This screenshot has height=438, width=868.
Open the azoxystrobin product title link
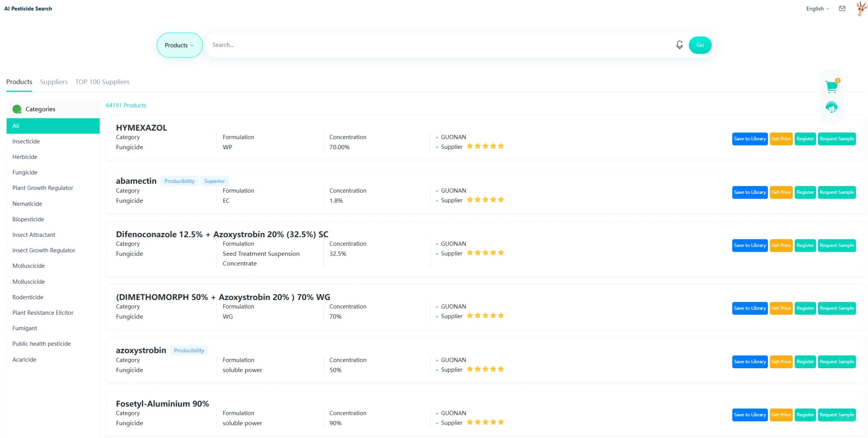coord(141,350)
